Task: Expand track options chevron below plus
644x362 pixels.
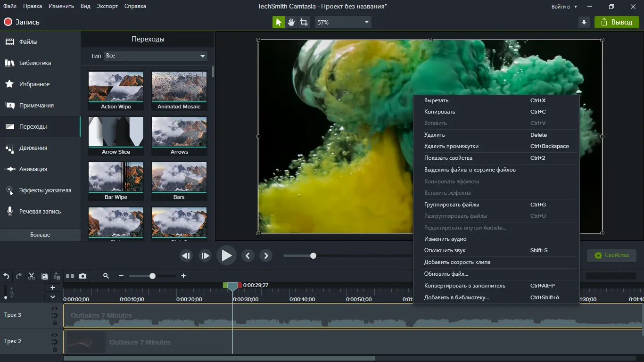Action: click(53, 297)
